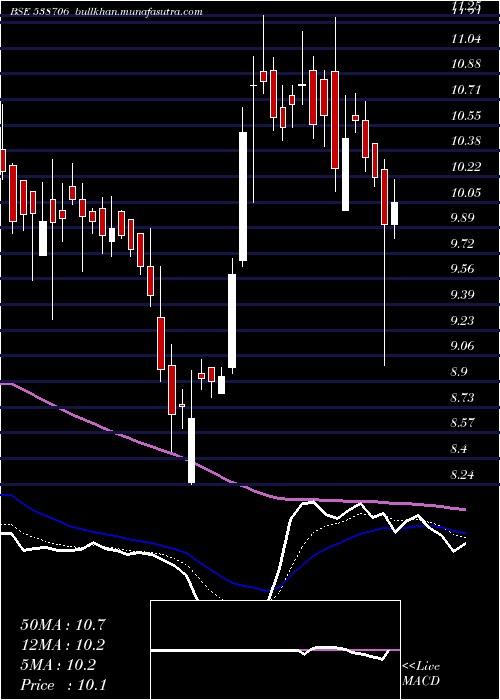This screenshot has width=500, height=700.
Task: Click the 10.71 price axis label
Action: pos(466,91)
